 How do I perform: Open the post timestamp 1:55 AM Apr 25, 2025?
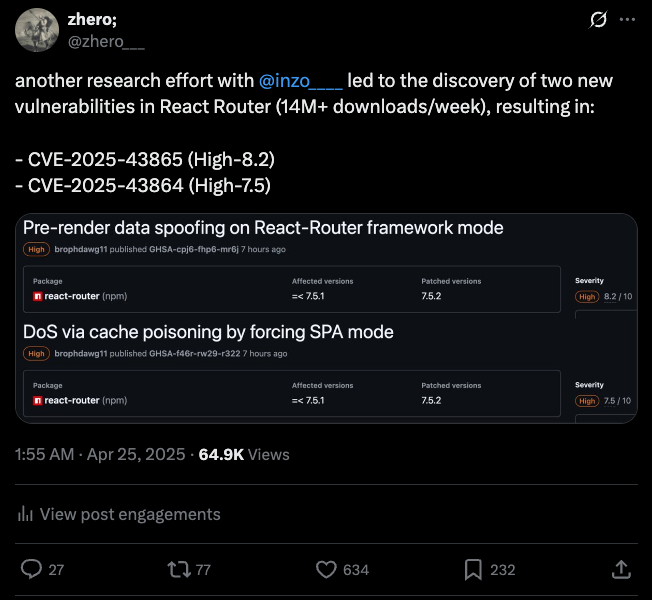pos(100,454)
